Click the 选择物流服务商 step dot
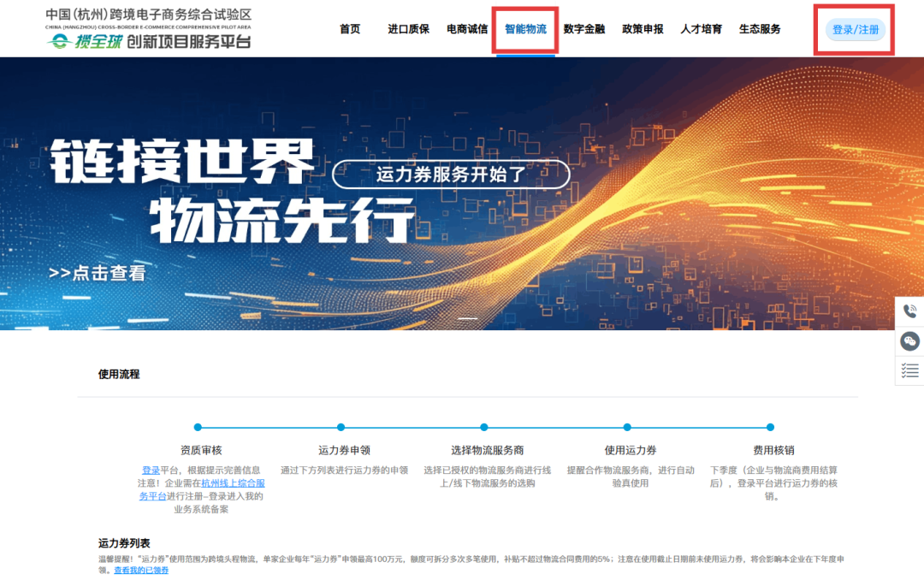Screen dimensions: 924x580 483,428
